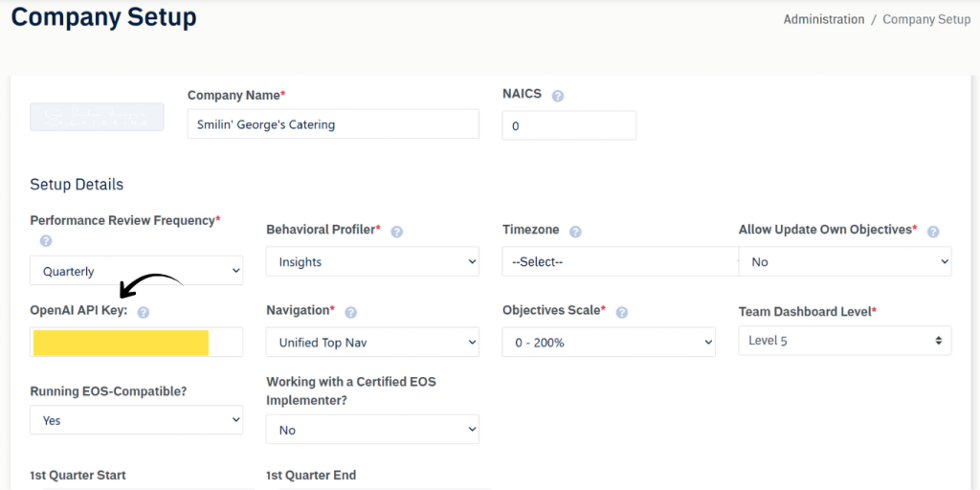Open the Timezone select dropdown

coord(619,261)
